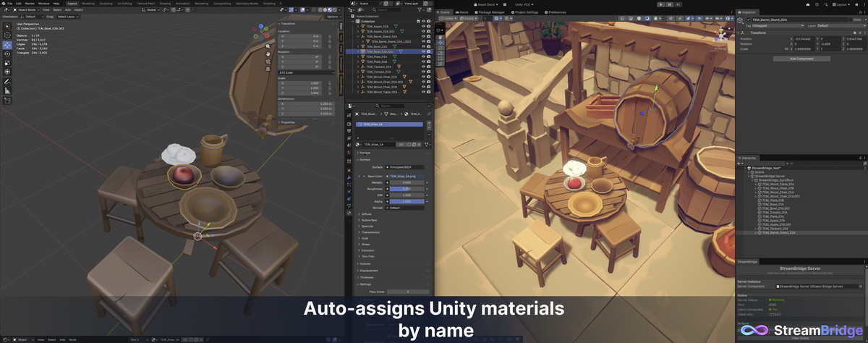Viewport: 868px width, 343px height.
Task: Toggle the Static checkbox in Unity Inspector
Action: point(851,20)
